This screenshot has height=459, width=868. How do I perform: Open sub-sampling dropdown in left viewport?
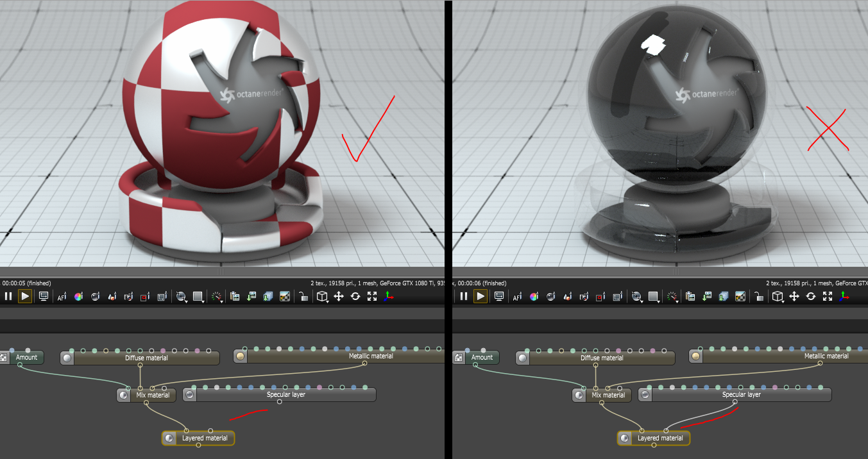click(198, 296)
